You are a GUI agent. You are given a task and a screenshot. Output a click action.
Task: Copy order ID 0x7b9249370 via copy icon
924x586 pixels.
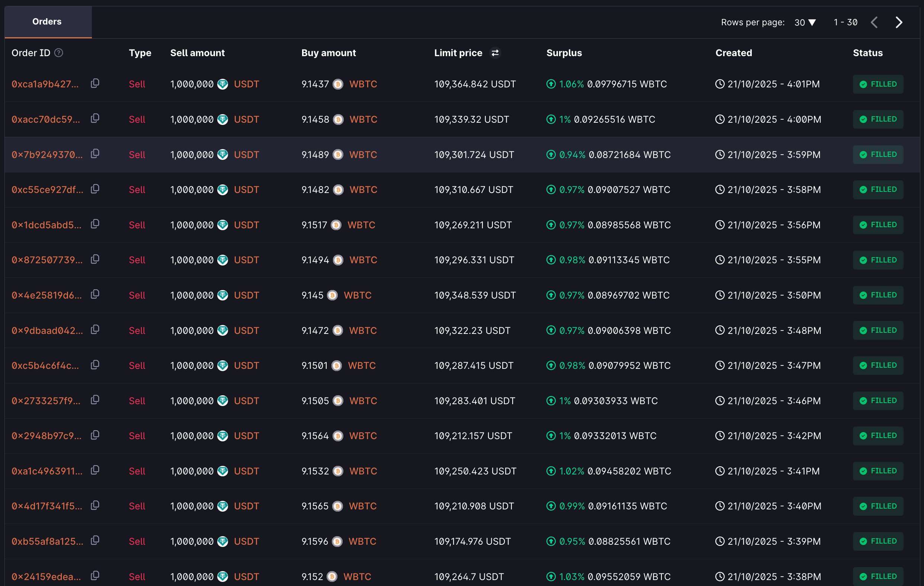coord(95,154)
